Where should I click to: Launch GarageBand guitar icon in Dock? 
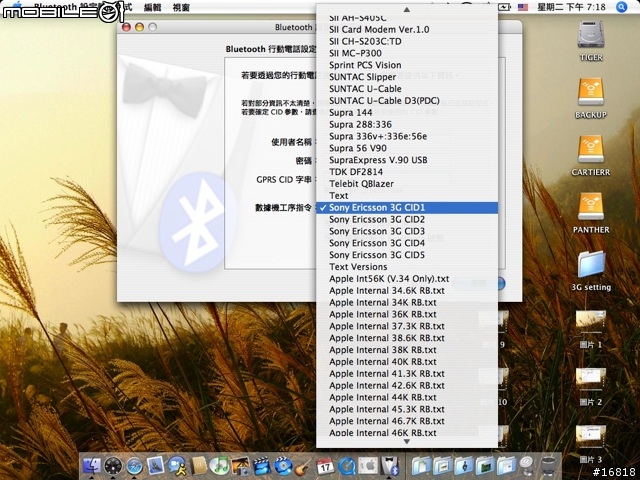click(x=304, y=466)
